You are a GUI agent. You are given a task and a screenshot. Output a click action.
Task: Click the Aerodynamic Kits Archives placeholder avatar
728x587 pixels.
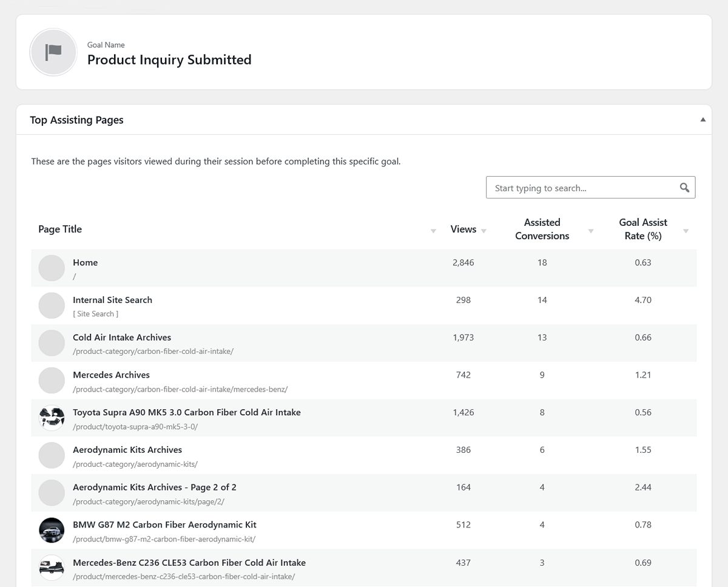coord(52,455)
